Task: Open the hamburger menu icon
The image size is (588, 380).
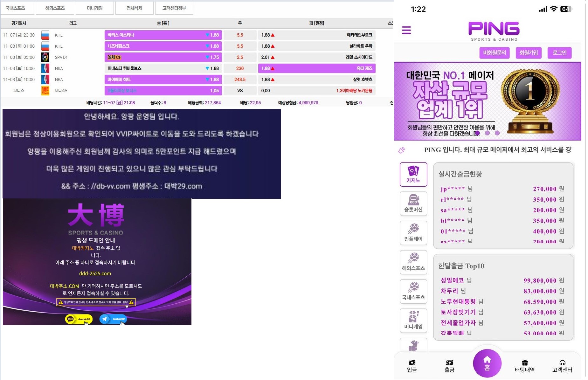Action: (406, 30)
